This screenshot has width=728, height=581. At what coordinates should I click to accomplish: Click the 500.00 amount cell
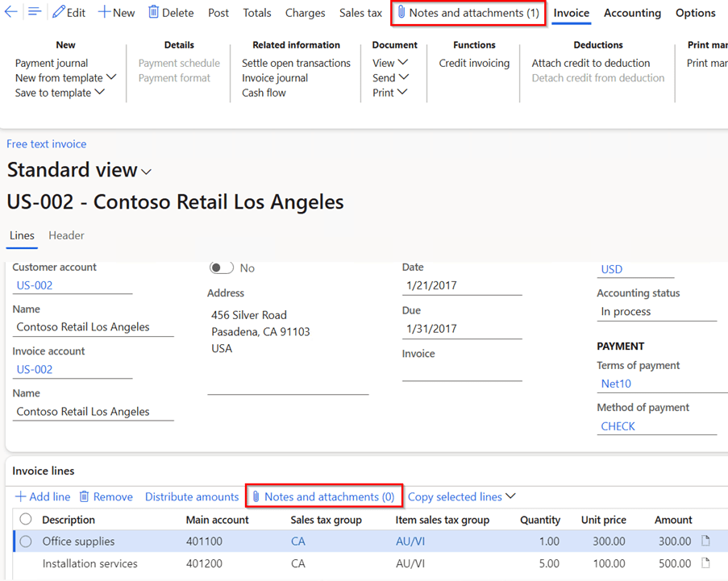675,563
